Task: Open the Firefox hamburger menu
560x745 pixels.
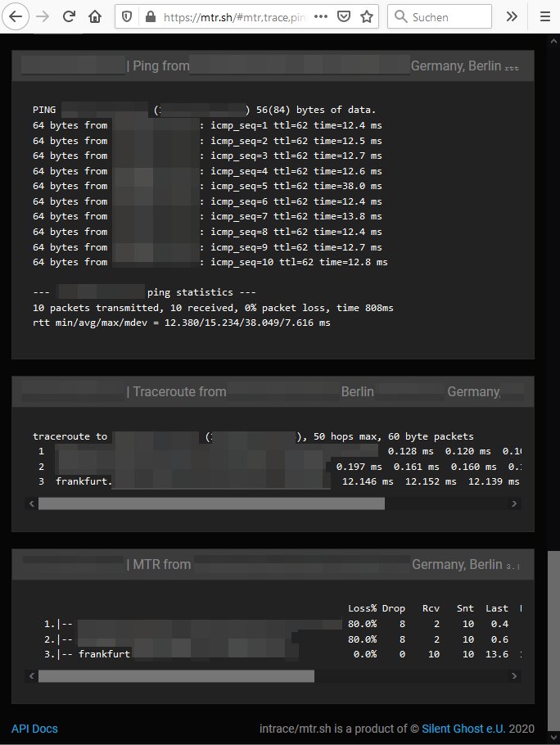Action: 544,16
